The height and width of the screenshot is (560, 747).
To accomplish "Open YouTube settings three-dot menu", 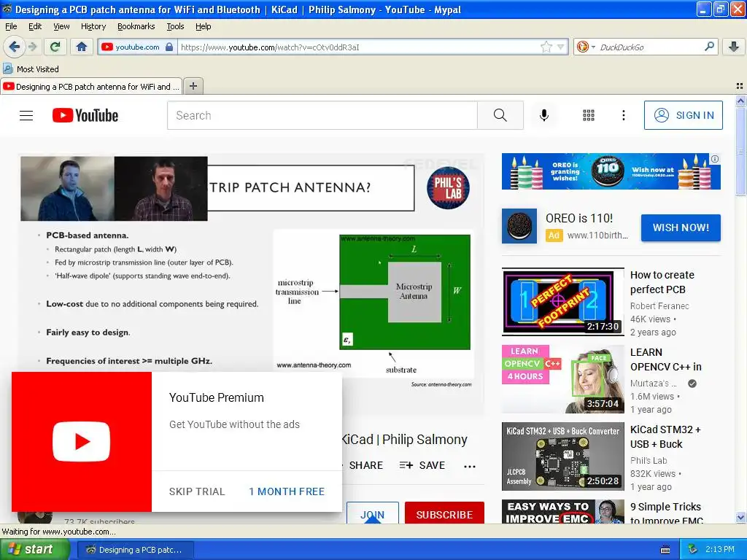I will 623,115.
